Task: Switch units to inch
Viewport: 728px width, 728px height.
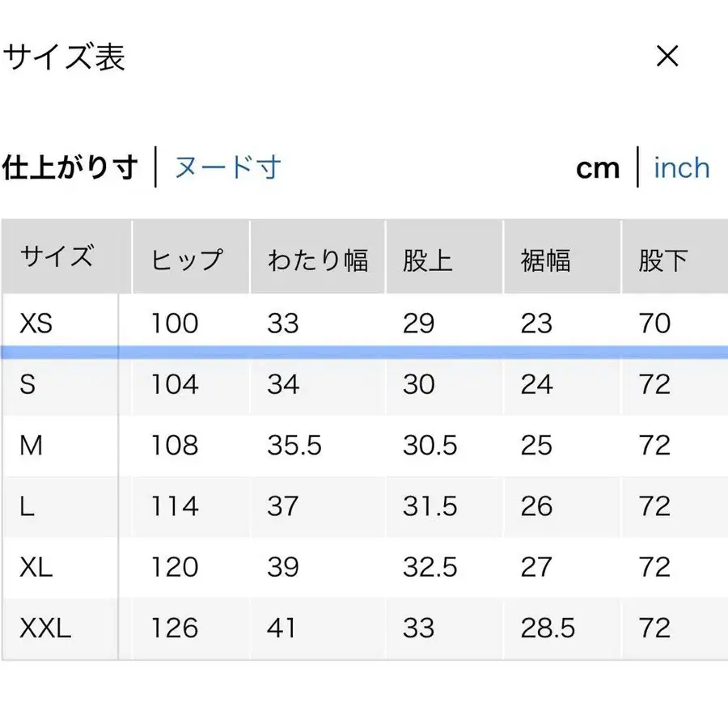Action: tap(680, 167)
